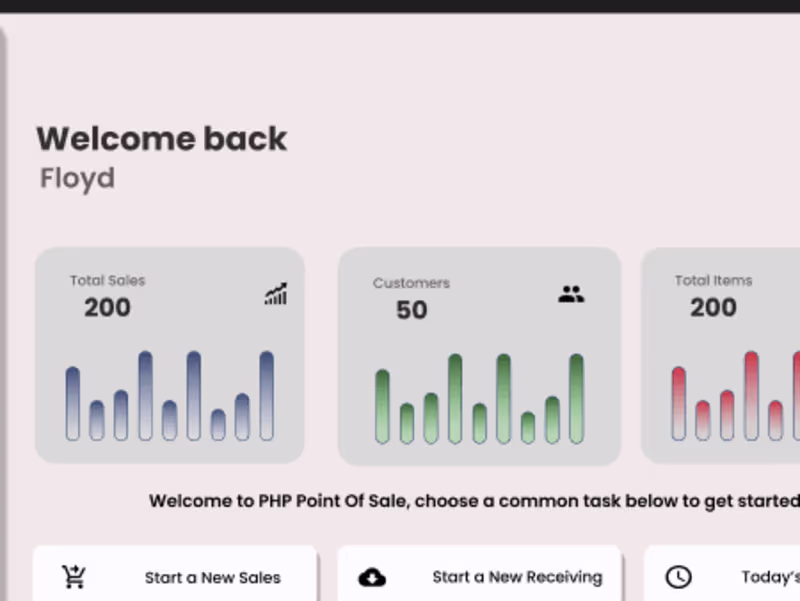Open Start a New Receiving
The width and height of the screenshot is (800, 601).
(x=517, y=577)
